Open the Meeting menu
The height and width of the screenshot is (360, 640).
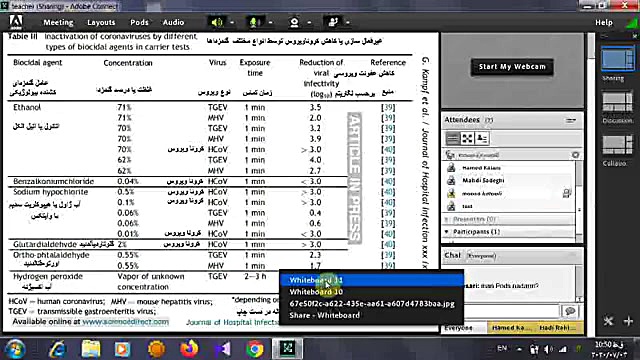58,22
